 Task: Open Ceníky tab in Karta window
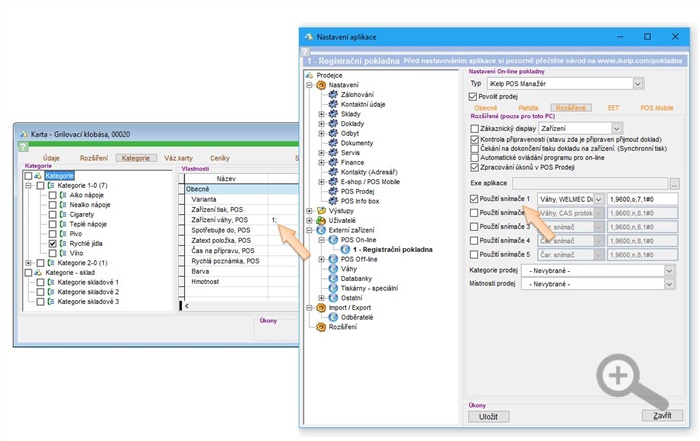220,158
